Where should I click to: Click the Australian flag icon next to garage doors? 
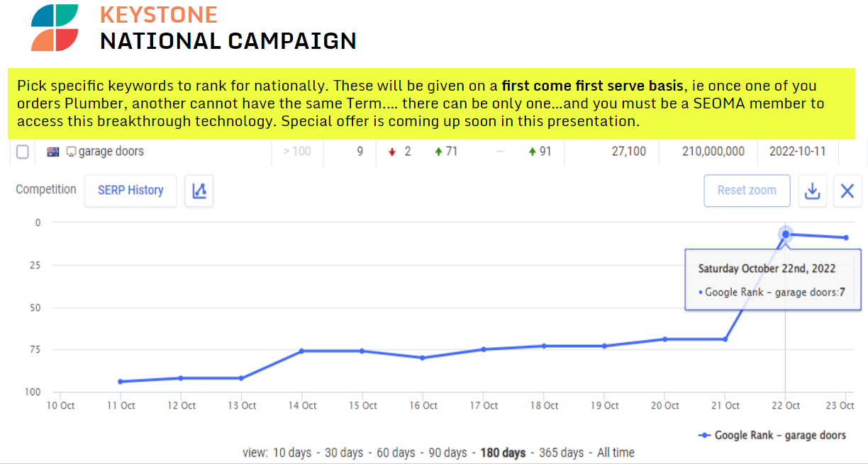(53, 152)
